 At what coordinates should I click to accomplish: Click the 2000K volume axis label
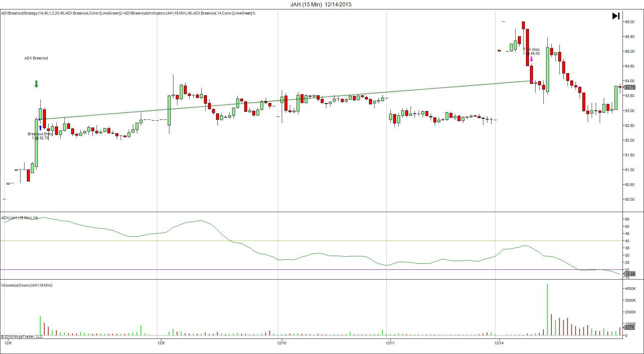pos(630,312)
